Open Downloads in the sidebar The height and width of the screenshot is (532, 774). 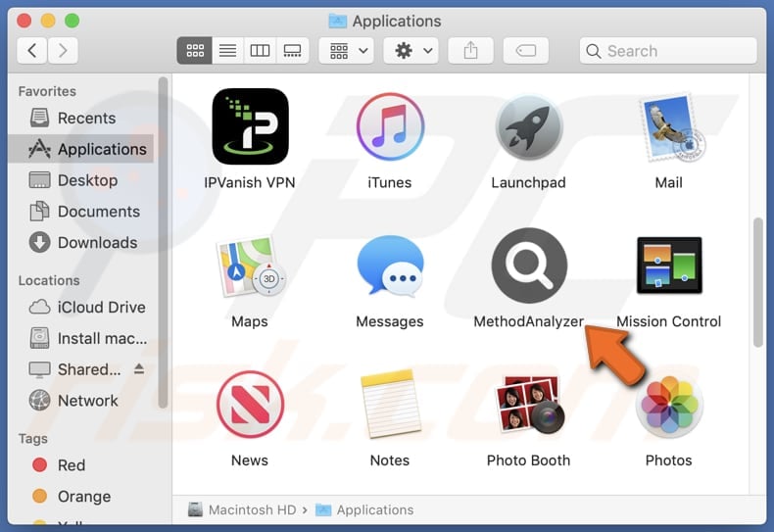(82, 242)
